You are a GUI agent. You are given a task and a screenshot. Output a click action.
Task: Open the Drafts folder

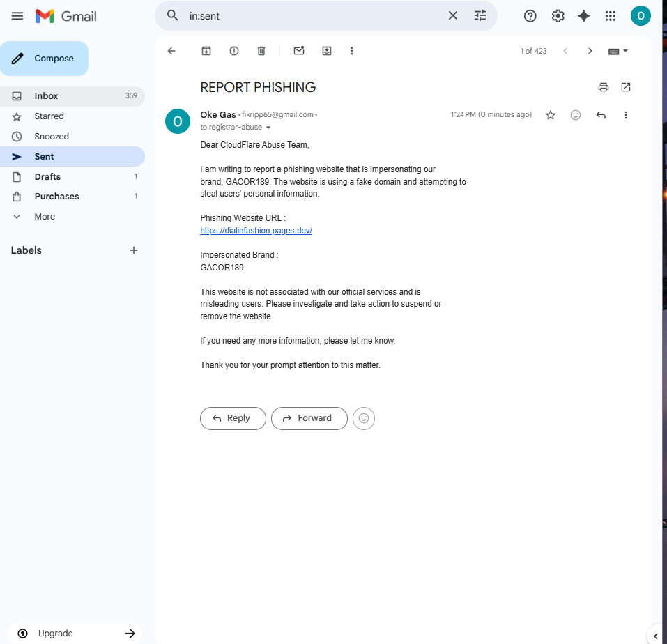click(72, 176)
